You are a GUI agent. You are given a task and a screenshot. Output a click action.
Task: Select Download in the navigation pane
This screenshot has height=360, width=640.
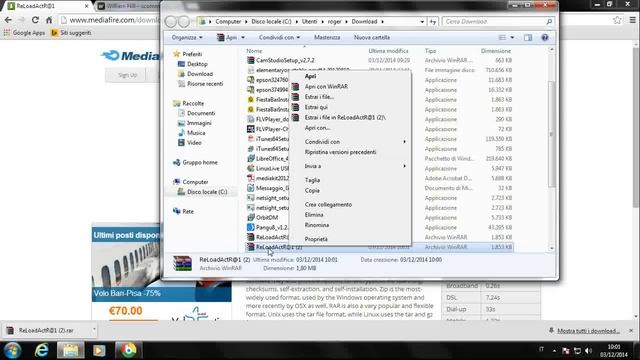200,74
